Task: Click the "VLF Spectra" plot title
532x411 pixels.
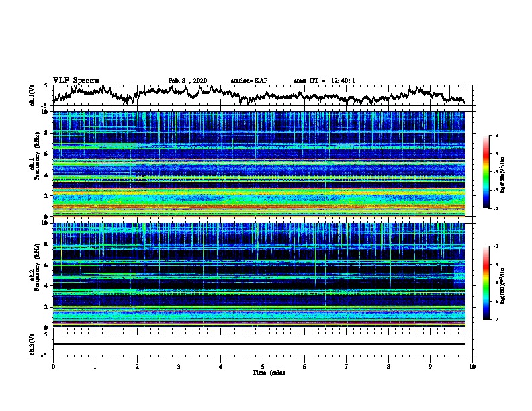Action: [76, 81]
